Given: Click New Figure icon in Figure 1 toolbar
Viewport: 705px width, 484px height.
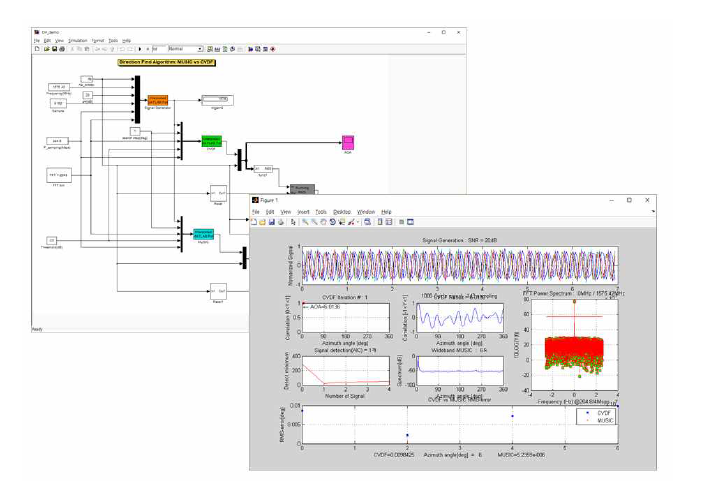Looking at the screenshot, I should (x=254, y=222).
